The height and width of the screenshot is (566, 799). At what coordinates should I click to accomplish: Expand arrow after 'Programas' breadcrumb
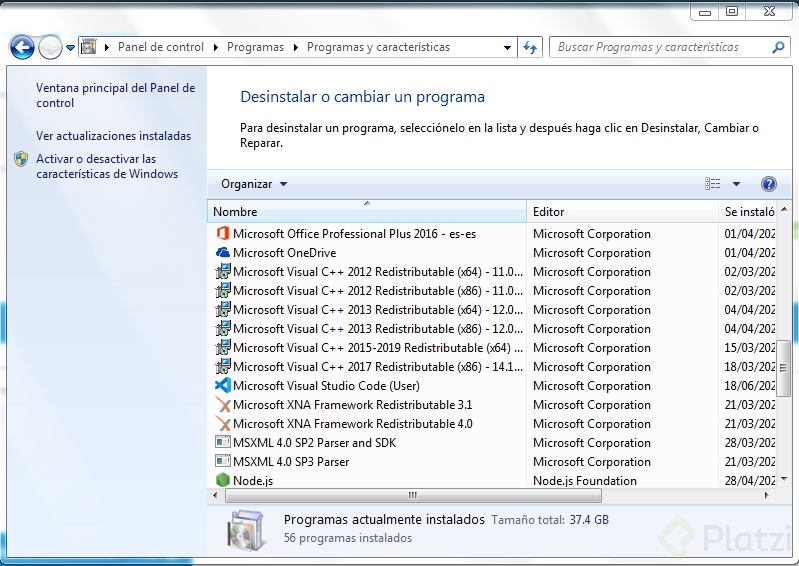point(296,47)
